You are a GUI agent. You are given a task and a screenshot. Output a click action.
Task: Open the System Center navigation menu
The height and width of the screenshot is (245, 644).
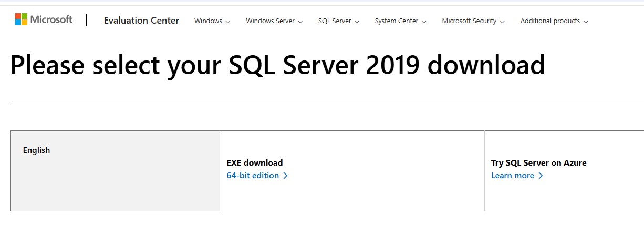(401, 21)
